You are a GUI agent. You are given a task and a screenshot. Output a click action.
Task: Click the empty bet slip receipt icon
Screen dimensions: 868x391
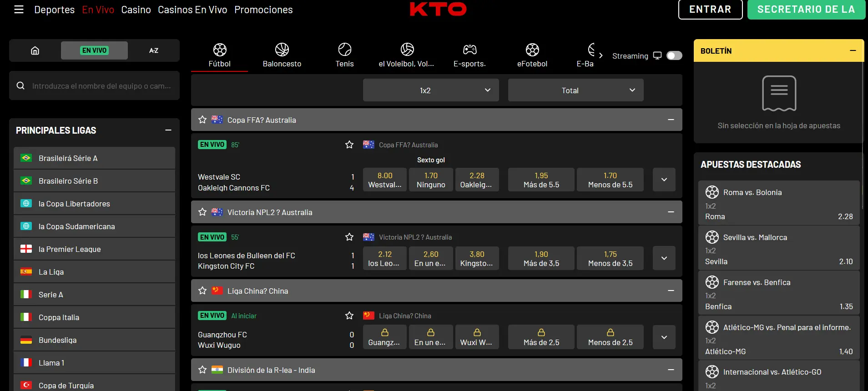779,93
